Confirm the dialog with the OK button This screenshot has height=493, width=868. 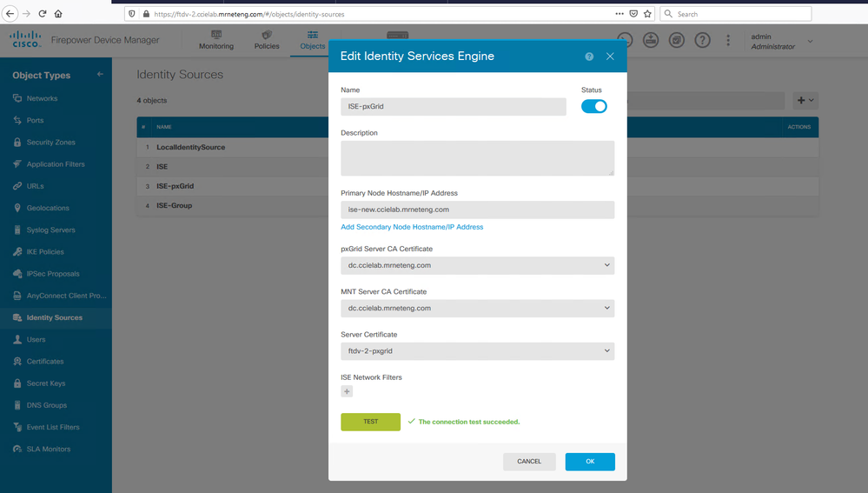coord(590,462)
